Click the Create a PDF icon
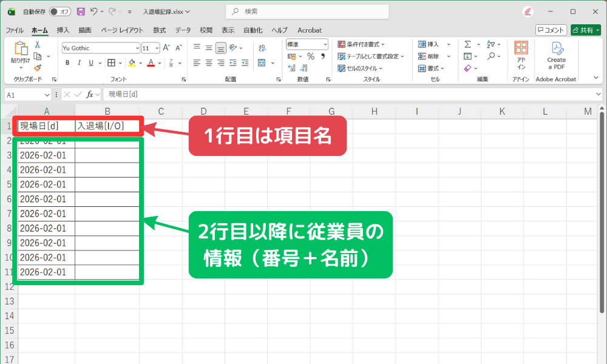 (x=558, y=49)
